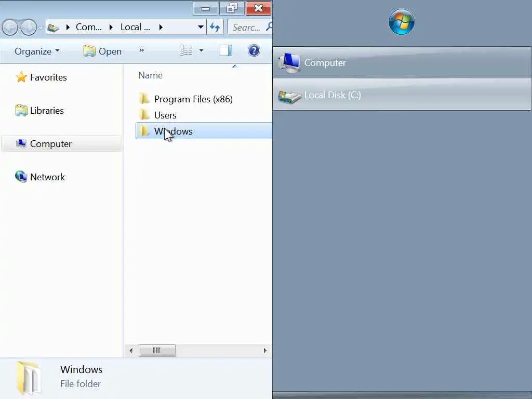Viewport: 532px width, 399px height.
Task: Expand the arrow after Com... breadcrumb
Action: [111, 27]
